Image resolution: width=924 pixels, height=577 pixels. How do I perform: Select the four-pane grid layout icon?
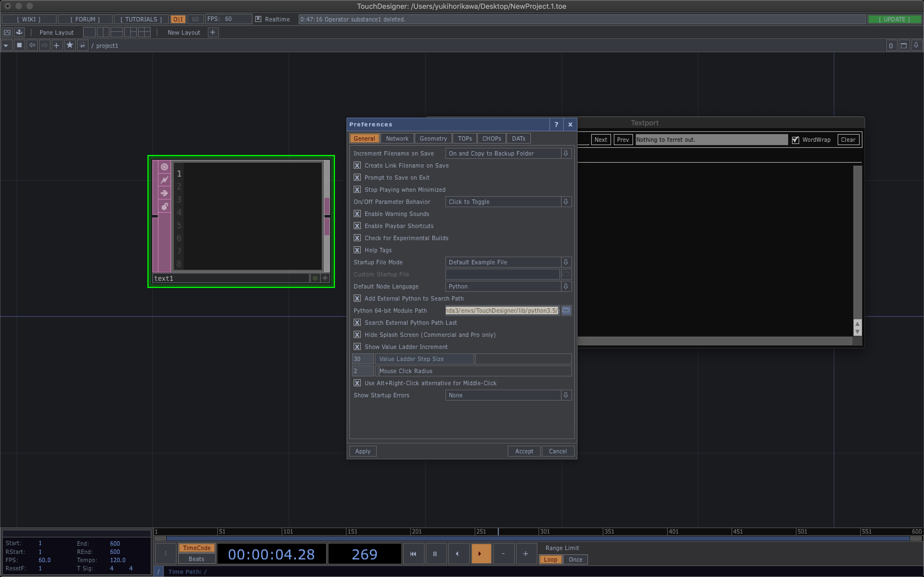[144, 32]
